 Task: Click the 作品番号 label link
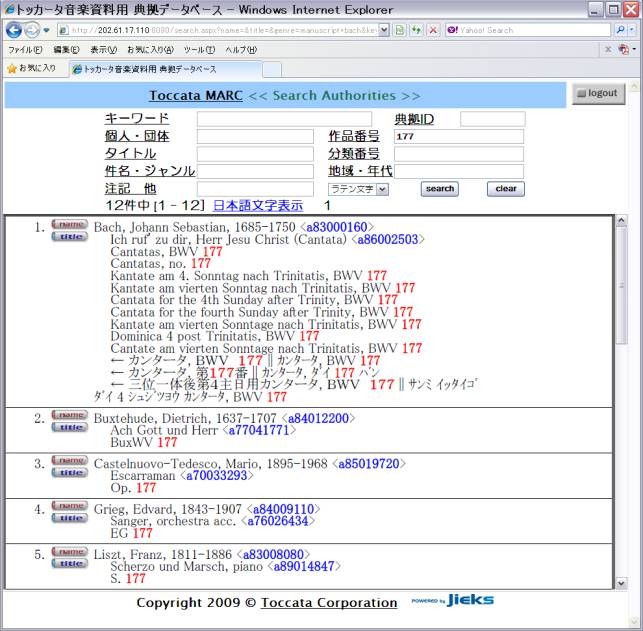tap(354, 136)
